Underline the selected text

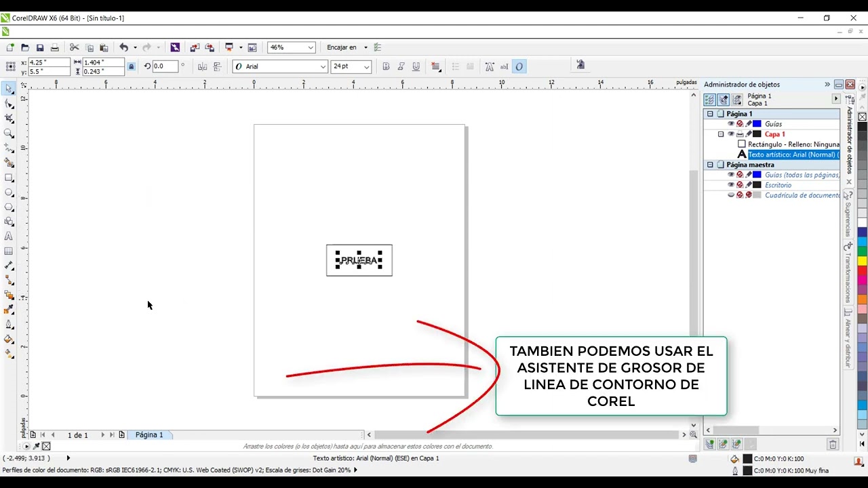pos(416,66)
